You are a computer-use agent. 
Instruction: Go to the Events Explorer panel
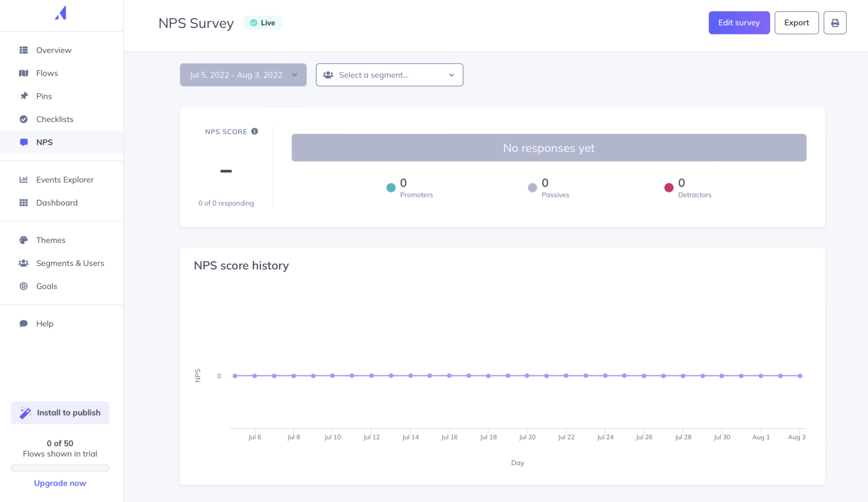point(64,180)
